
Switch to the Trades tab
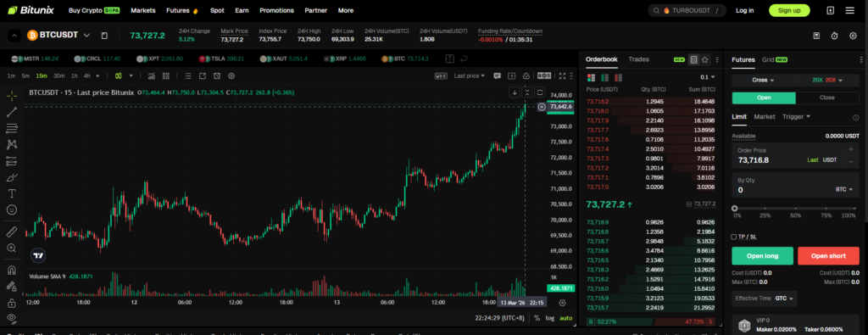point(639,59)
